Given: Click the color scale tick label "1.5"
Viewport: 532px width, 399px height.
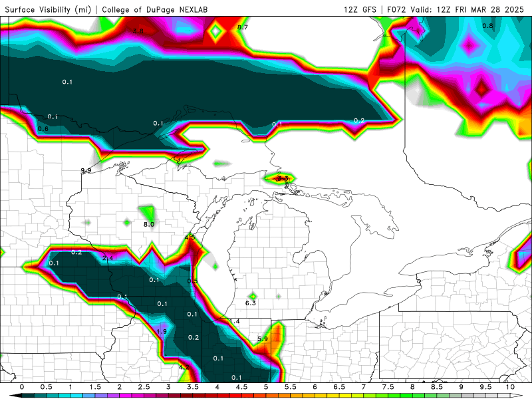Looking at the screenshot, I should tap(95, 387).
